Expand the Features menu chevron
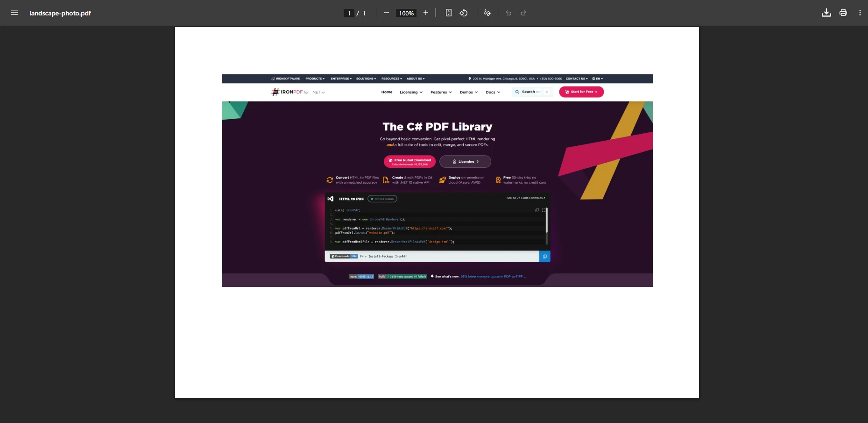868x423 pixels. (451, 92)
